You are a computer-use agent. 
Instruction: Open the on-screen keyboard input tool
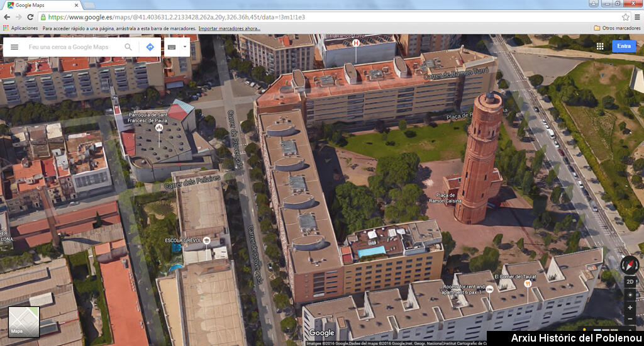pyautogui.click(x=172, y=47)
